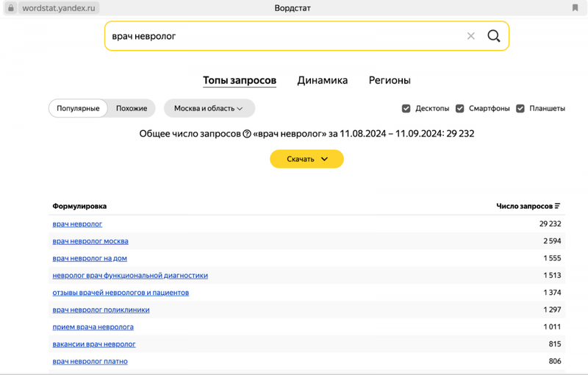Toggle the Смартфоны checkbox
Image resolution: width=588 pixels, height=375 pixels.
pyautogui.click(x=460, y=108)
